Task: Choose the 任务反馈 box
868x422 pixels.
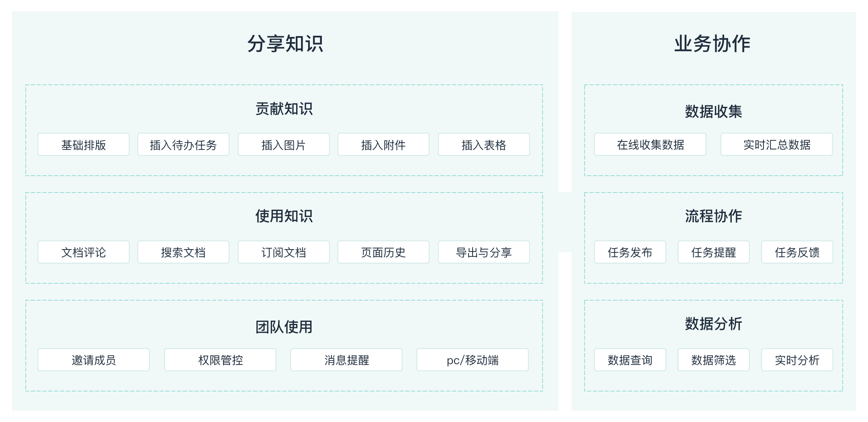Action: pos(797,252)
